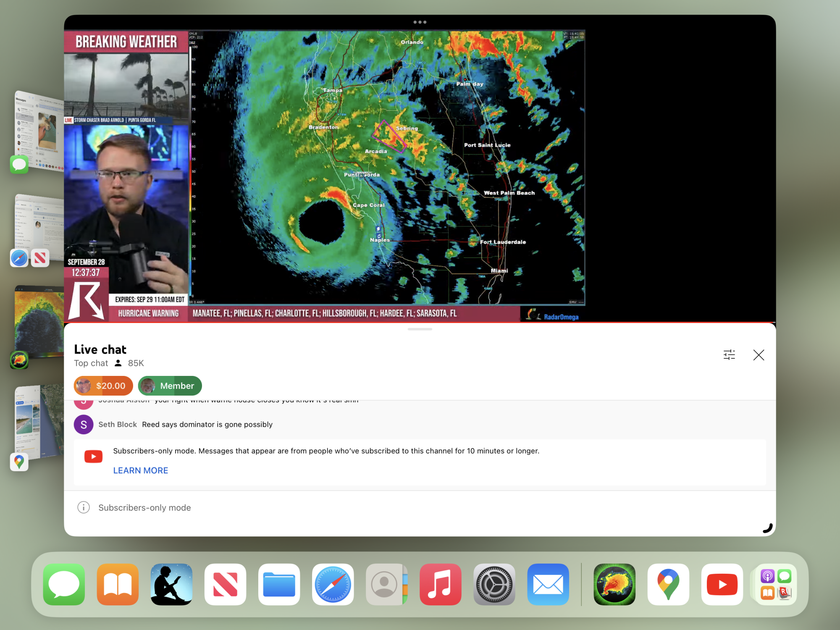Tap the $20.00 Super Chat chip
The image size is (840, 630).
tap(103, 386)
